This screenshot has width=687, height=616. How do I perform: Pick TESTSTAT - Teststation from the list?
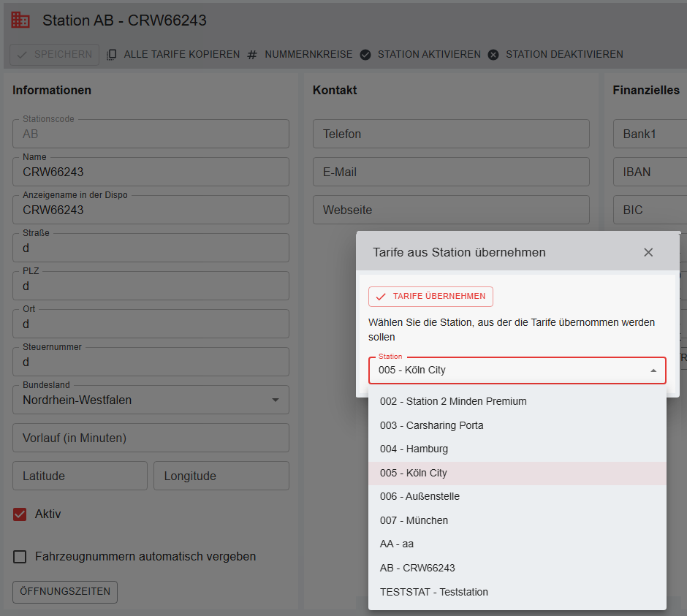[x=433, y=592]
